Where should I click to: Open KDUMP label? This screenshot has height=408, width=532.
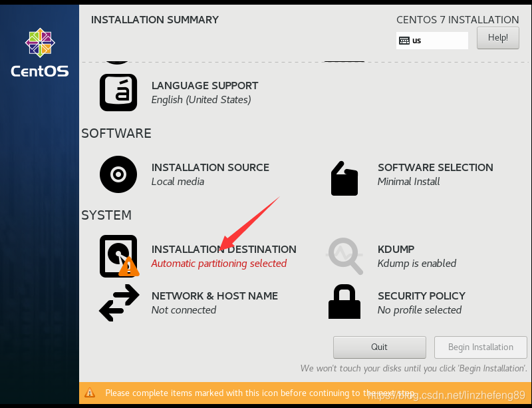coord(396,250)
